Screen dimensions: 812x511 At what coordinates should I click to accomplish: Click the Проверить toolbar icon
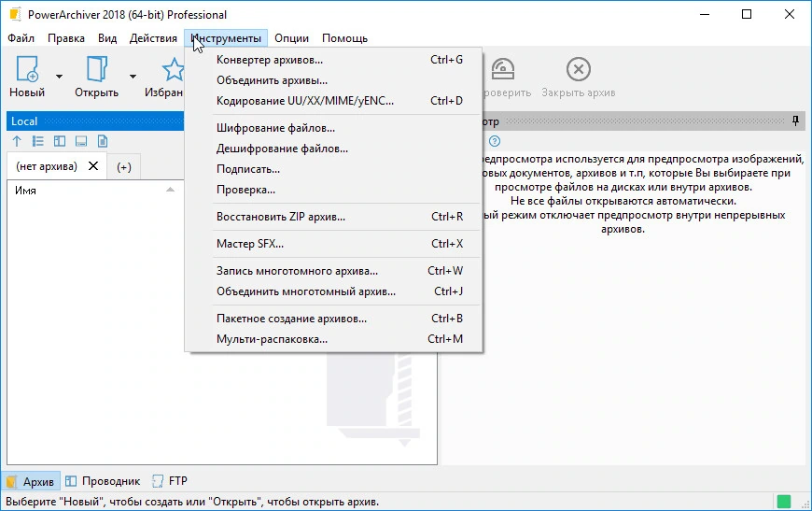coord(503,69)
